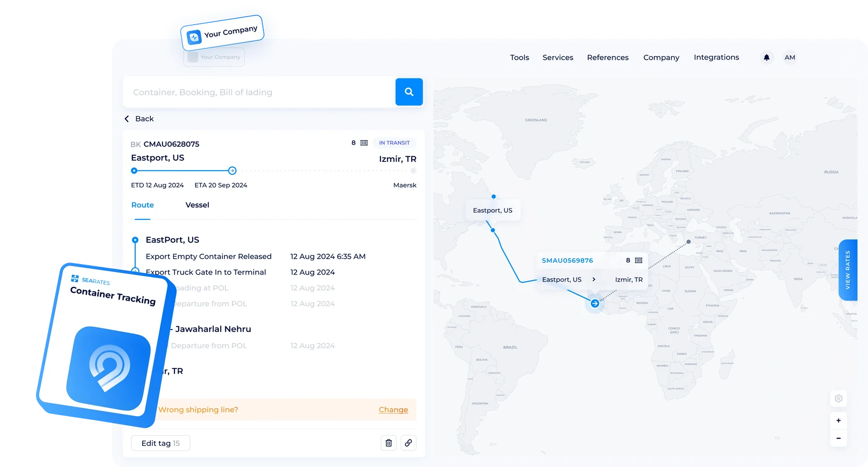Click container icon in SMAU0569876 map card

click(639, 260)
